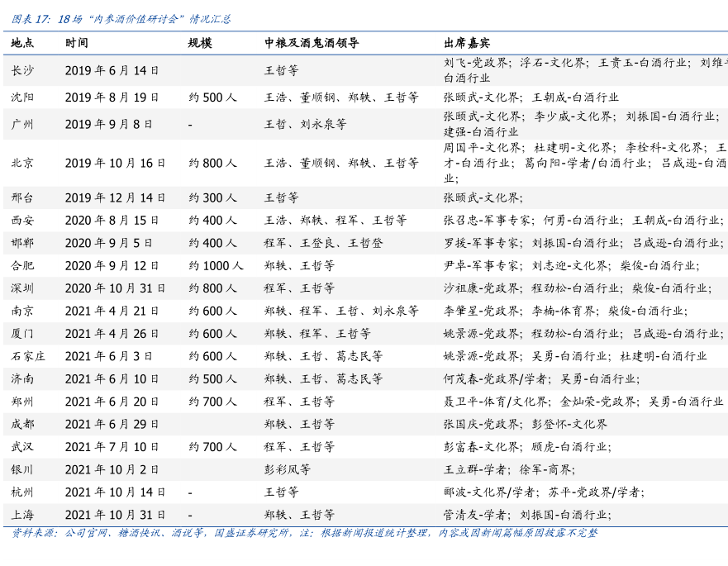Select the date "2021年10月31日" for 上海
Screen dimensions: 728x566
coord(116,515)
